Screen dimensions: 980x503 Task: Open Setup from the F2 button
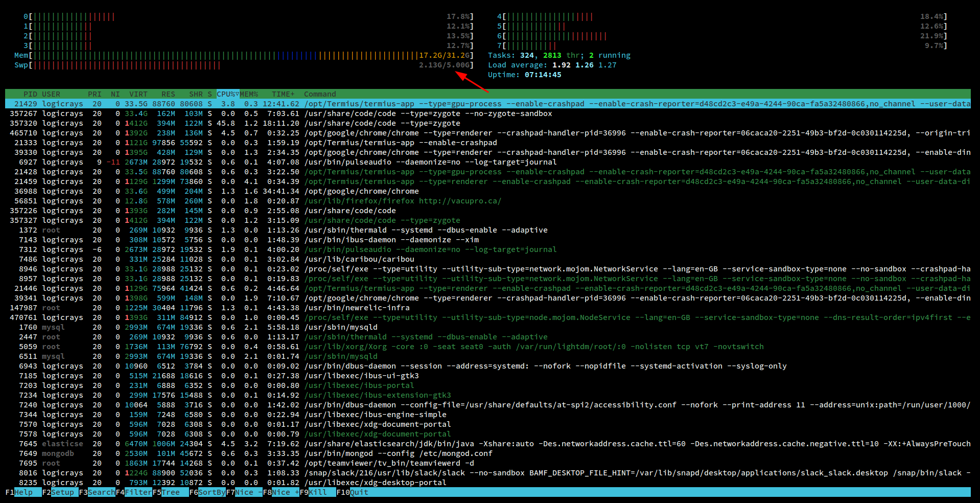click(x=60, y=492)
